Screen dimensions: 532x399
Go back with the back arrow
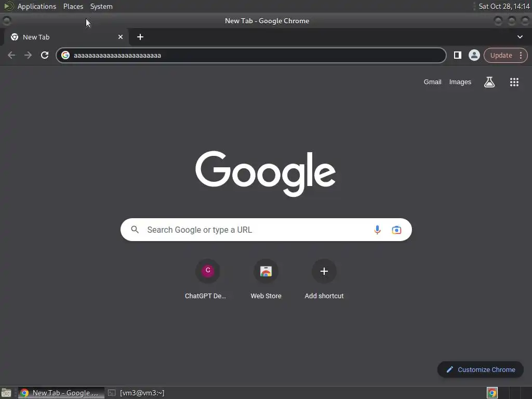point(11,55)
